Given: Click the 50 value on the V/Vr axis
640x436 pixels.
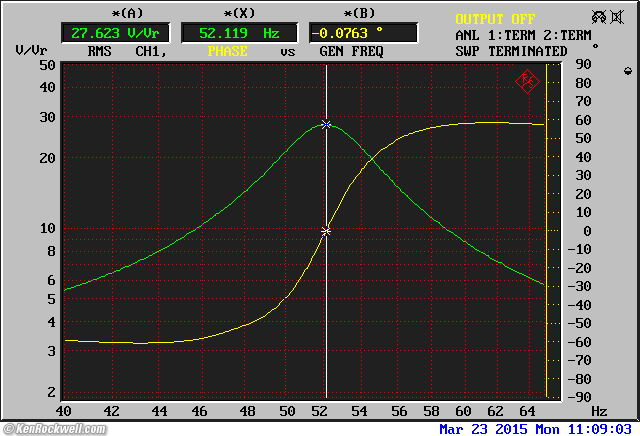Looking at the screenshot, I should tap(47, 65).
